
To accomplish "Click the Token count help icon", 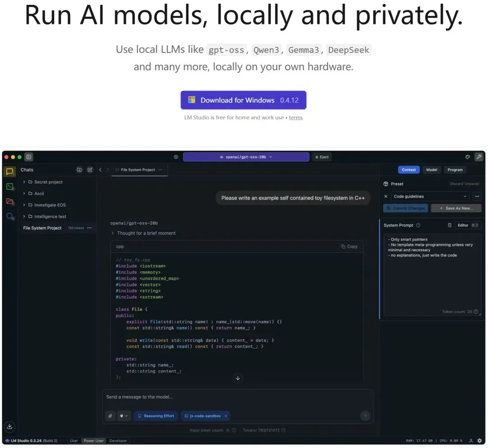I will pos(475,311).
